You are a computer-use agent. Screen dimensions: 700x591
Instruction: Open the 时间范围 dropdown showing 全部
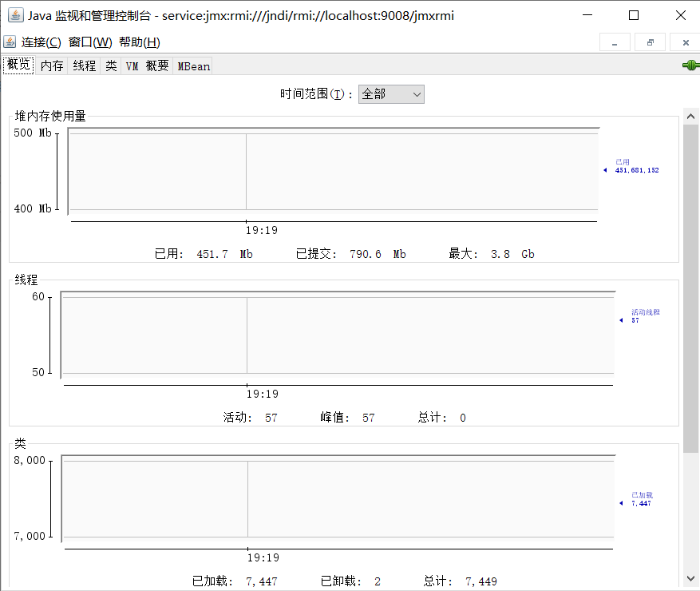coord(390,93)
